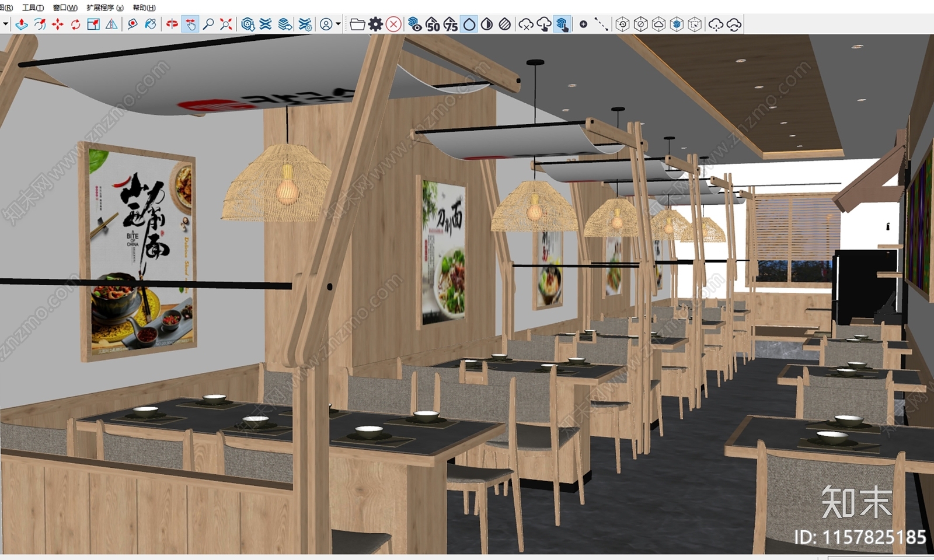Select the Zoom magnifier tool

pos(208,24)
